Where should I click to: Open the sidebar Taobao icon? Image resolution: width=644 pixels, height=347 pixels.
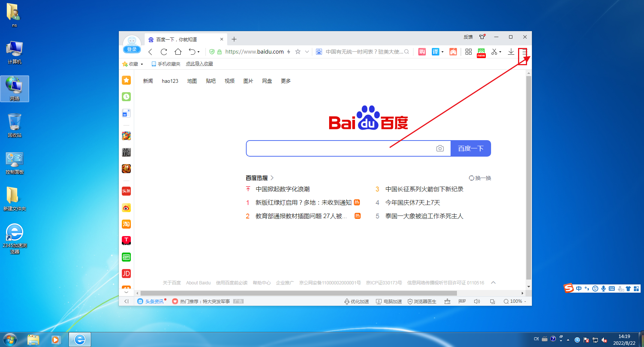126,224
